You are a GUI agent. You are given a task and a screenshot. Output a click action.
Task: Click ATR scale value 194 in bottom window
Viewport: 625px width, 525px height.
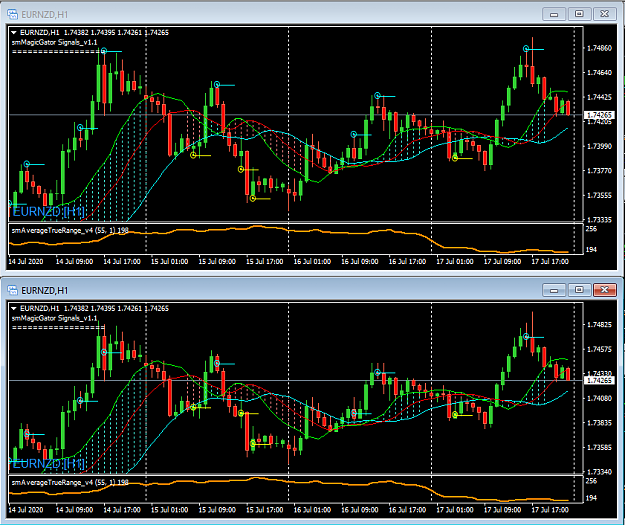[x=591, y=498]
